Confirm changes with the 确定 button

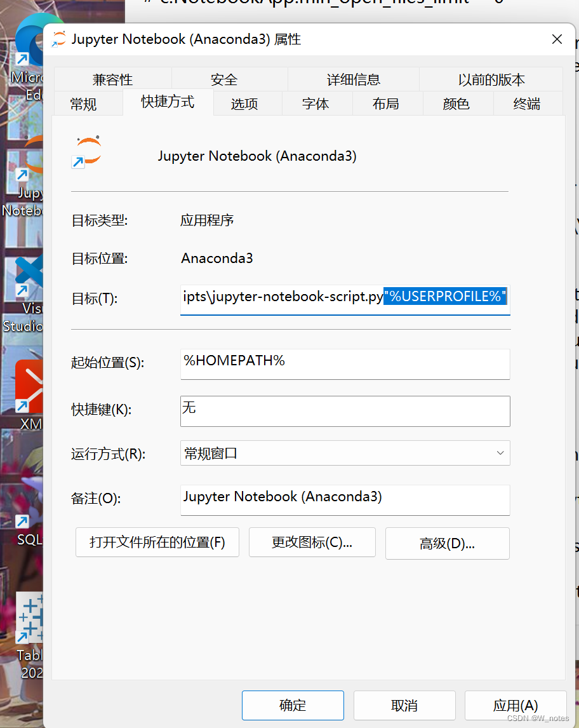pos(292,705)
